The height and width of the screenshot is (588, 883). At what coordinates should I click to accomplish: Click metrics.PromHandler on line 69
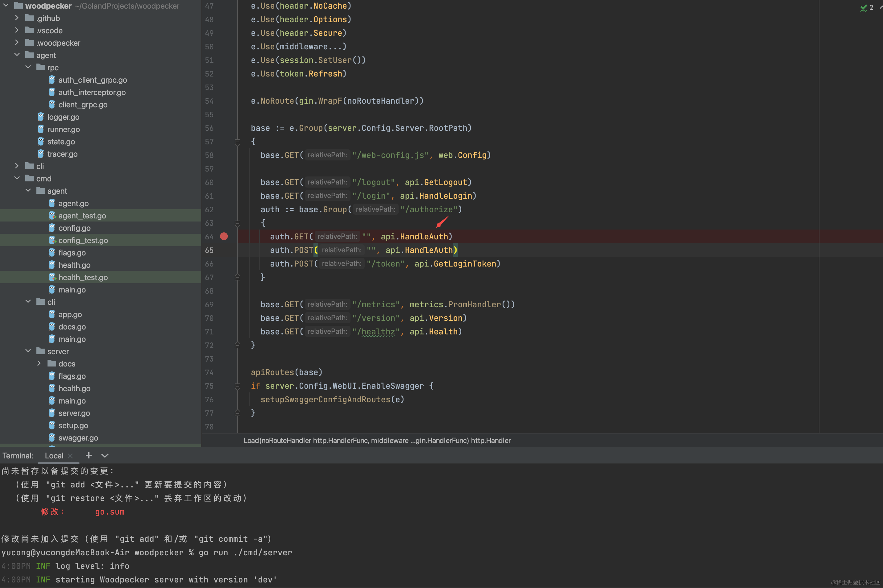coord(455,304)
